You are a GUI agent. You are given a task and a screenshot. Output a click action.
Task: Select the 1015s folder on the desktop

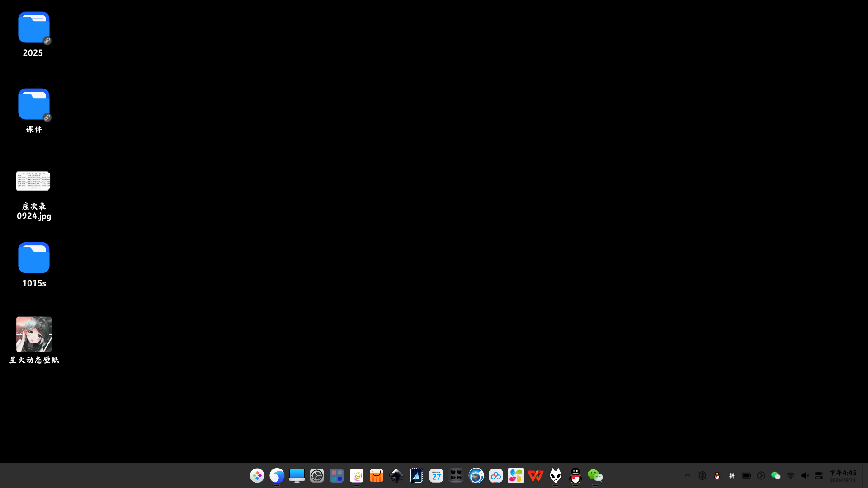[34, 265]
